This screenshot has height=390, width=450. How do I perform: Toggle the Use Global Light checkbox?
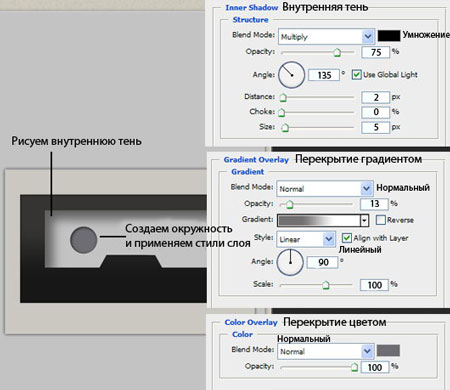[x=356, y=74]
